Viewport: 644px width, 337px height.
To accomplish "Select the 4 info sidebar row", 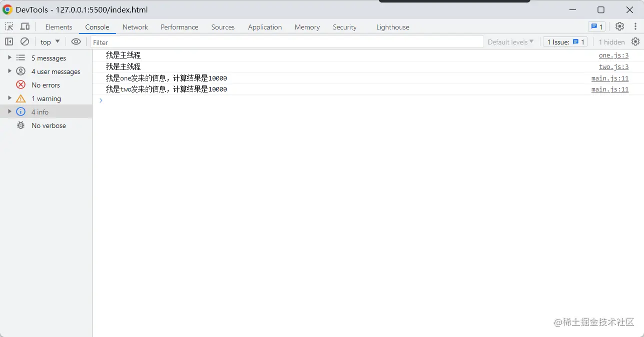I will [x=46, y=111].
